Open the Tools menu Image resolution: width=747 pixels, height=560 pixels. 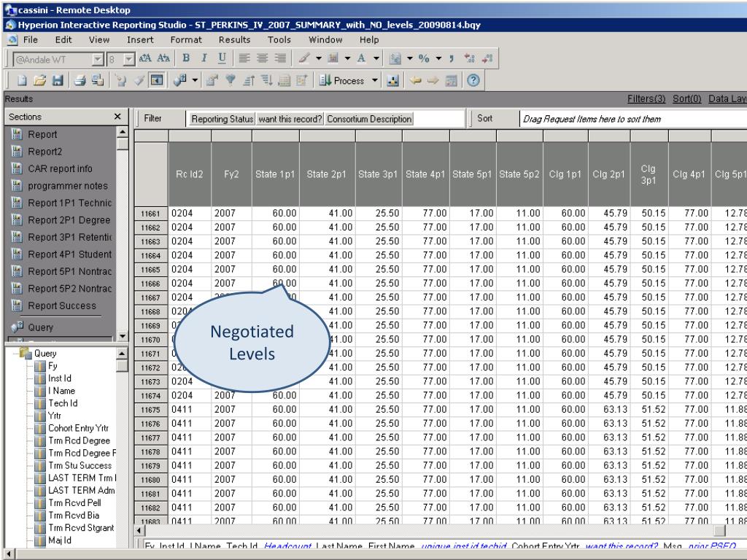coord(279,39)
